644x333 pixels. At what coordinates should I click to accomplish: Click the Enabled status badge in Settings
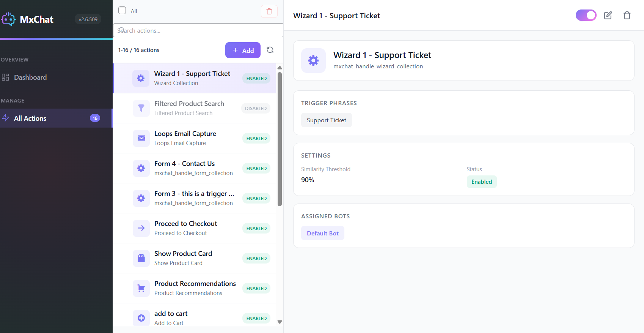(x=482, y=181)
